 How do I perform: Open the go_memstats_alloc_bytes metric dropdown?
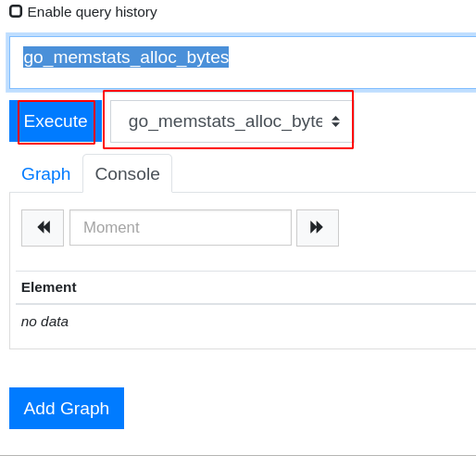tap(232, 121)
